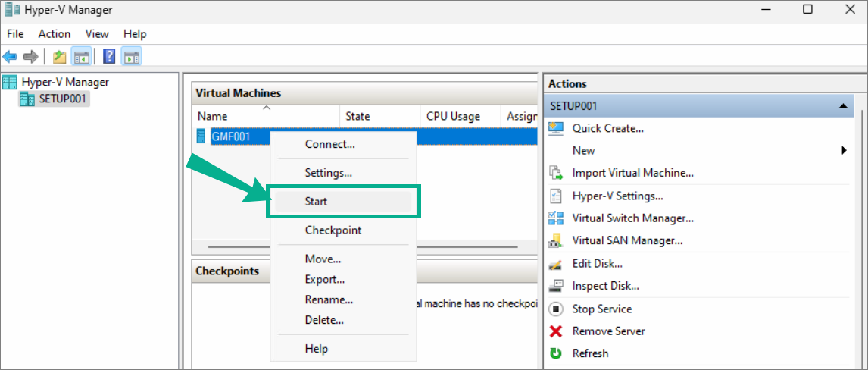Click the Hyper-V Settings document icon

click(x=555, y=196)
